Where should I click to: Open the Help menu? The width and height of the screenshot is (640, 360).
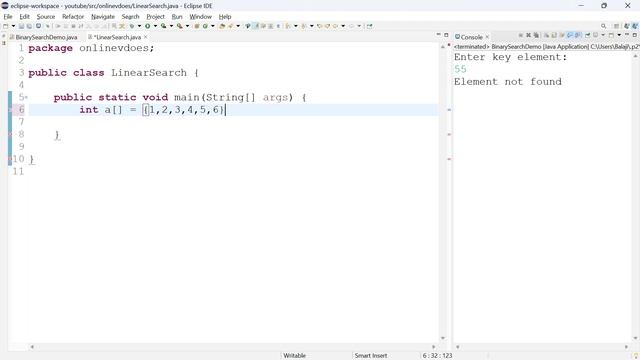click(x=225, y=17)
